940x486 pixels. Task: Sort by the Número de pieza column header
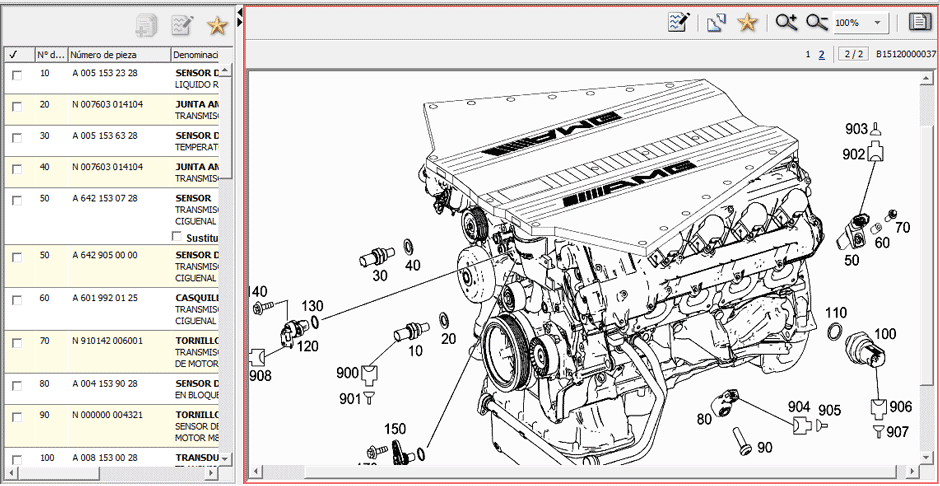click(119, 55)
